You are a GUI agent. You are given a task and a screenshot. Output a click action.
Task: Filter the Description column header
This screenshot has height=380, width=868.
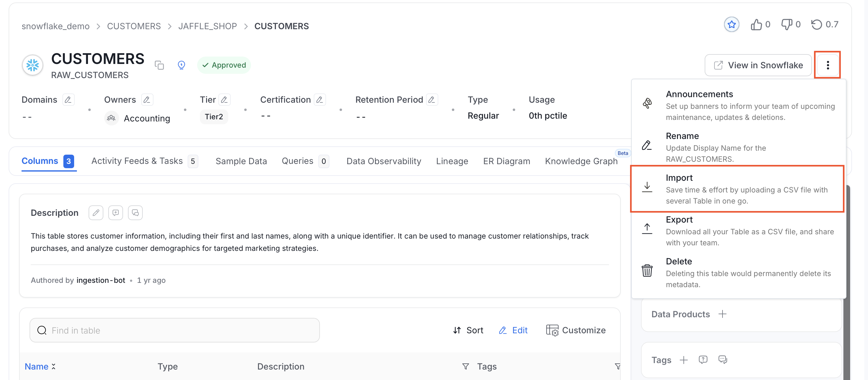point(465,366)
